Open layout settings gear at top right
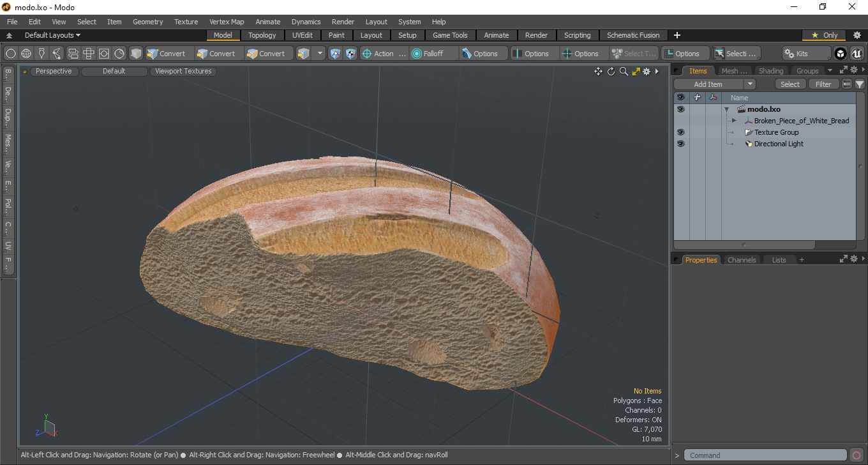 (857, 35)
